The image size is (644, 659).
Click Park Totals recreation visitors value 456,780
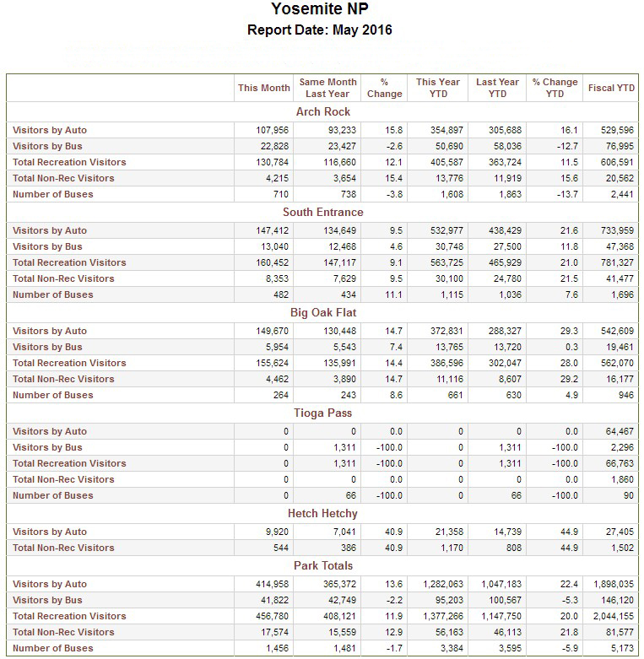click(272, 616)
